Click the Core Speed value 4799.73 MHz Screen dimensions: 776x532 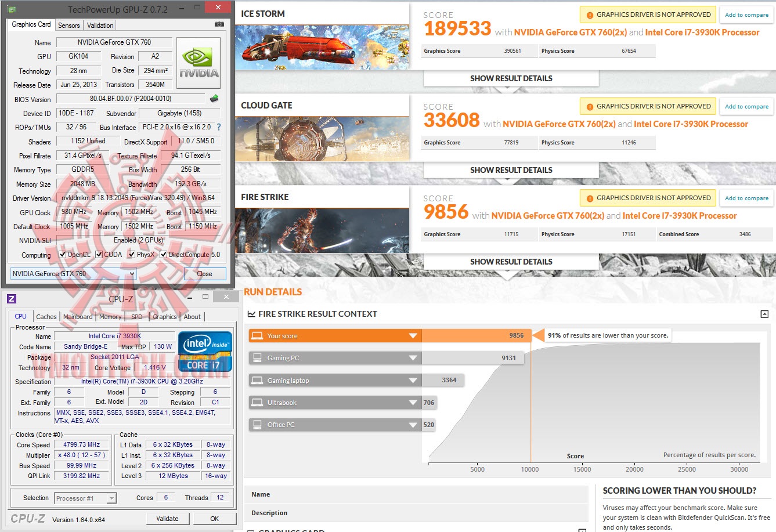(x=82, y=444)
